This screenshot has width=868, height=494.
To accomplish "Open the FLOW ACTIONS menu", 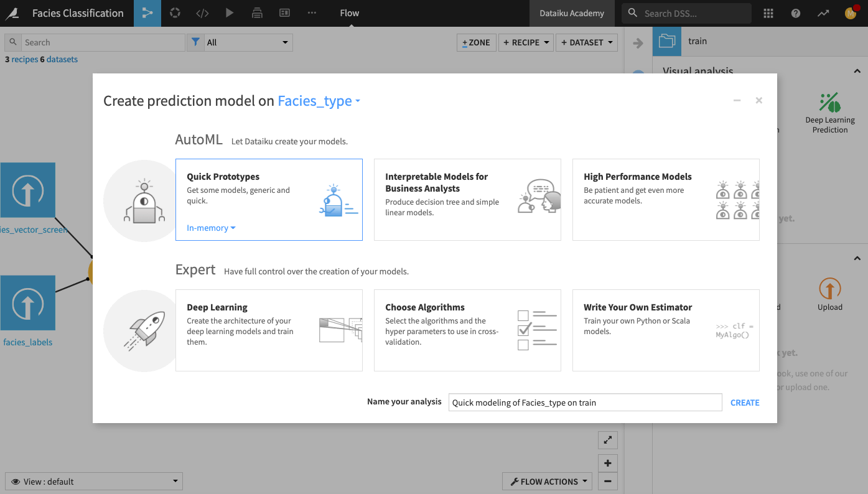I will 546,481.
